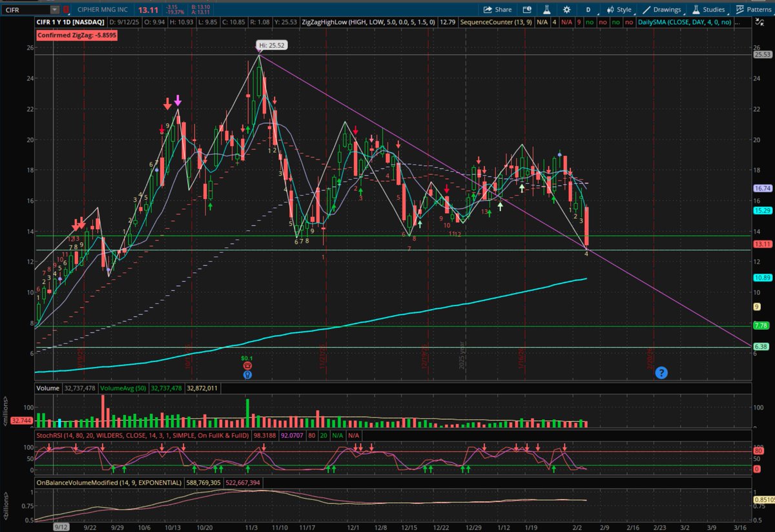Click the 15.29 price axis bubble
Image resolution: width=775 pixels, height=532 pixels.
point(763,210)
